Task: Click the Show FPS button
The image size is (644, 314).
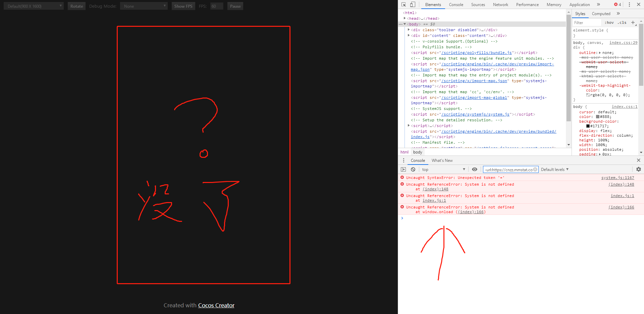Action: tap(183, 6)
